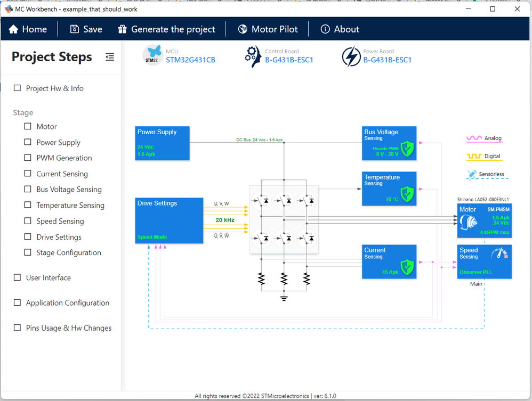
Task: Click the About info circle icon
Action: [x=325, y=29]
